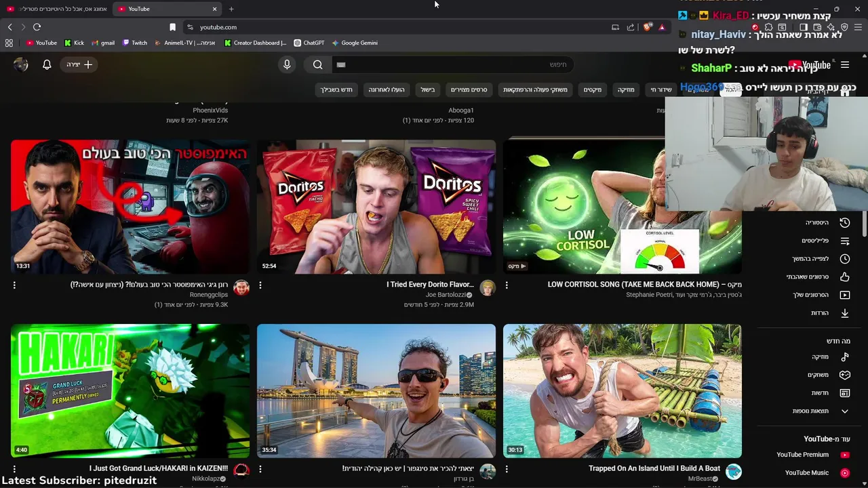The width and height of the screenshot is (868, 488).
Task: Open the ChatGPT bookmark
Action: (x=309, y=43)
